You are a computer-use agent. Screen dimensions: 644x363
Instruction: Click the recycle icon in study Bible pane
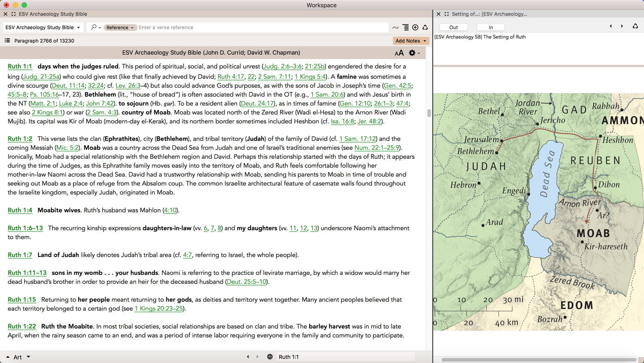(425, 28)
